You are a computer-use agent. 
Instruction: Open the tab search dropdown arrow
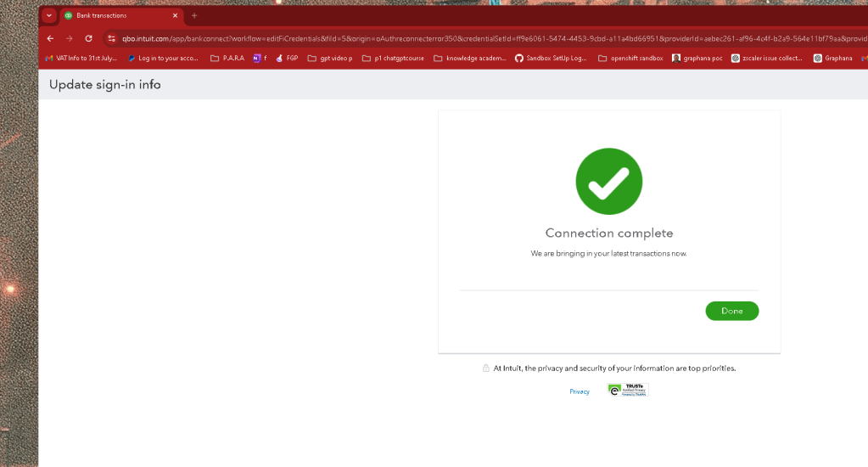pos(48,15)
